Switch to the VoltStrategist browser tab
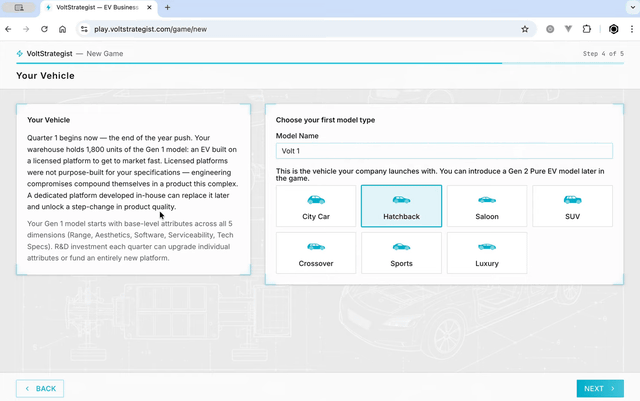This screenshot has height=401, width=640. (100, 8)
